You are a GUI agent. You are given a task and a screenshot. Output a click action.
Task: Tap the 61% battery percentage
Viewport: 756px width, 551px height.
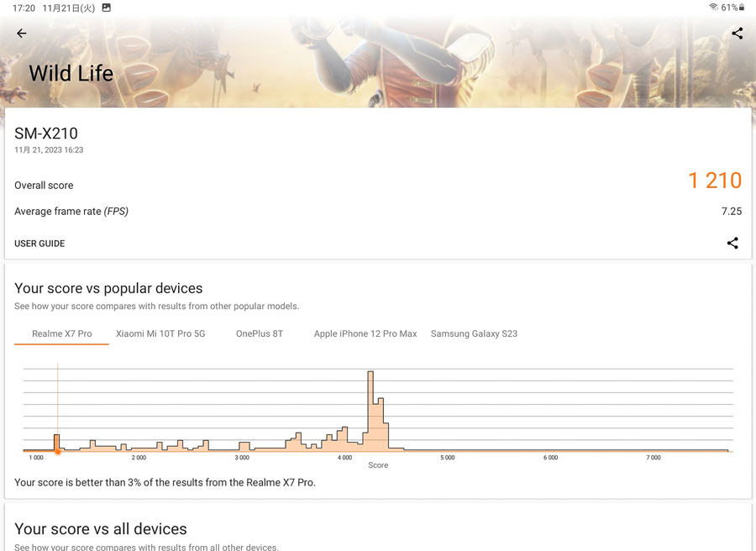coord(729,8)
